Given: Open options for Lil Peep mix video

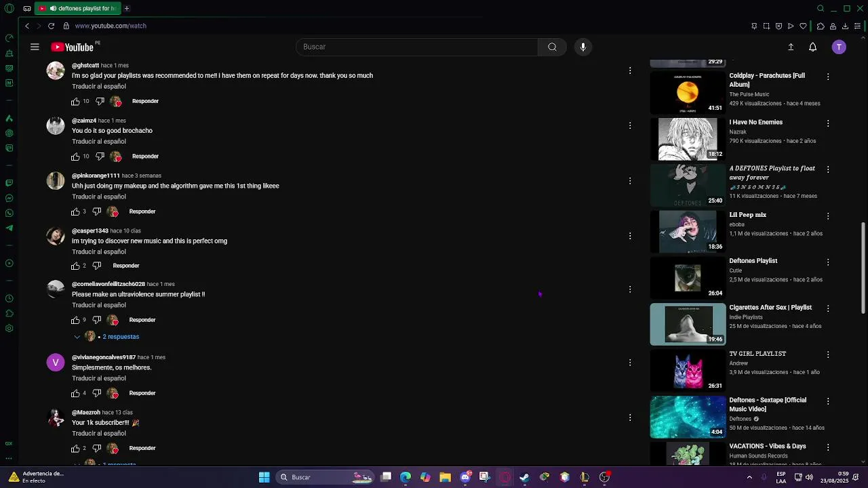Looking at the screenshot, I should pos(828,216).
